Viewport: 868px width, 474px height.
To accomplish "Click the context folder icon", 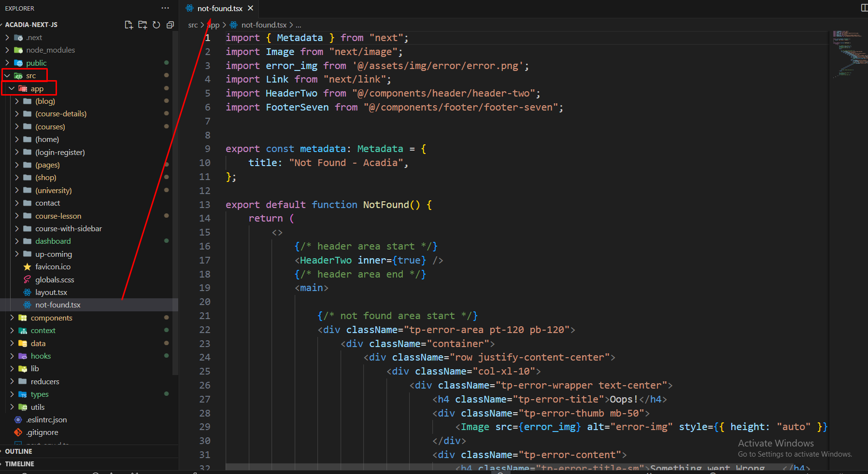I will pyautogui.click(x=23, y=331).
